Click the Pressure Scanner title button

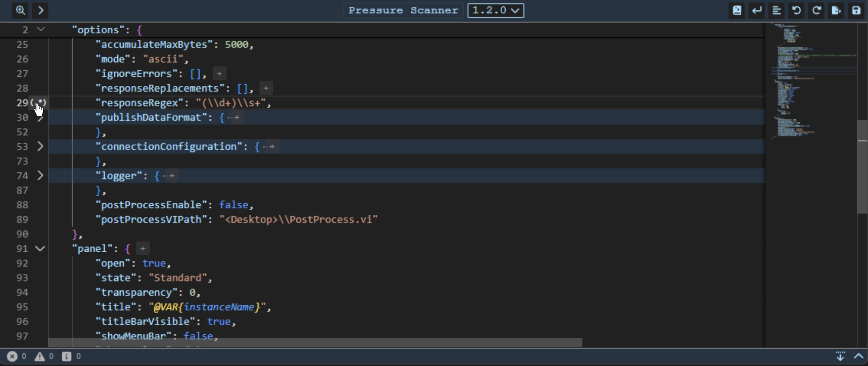402,10
